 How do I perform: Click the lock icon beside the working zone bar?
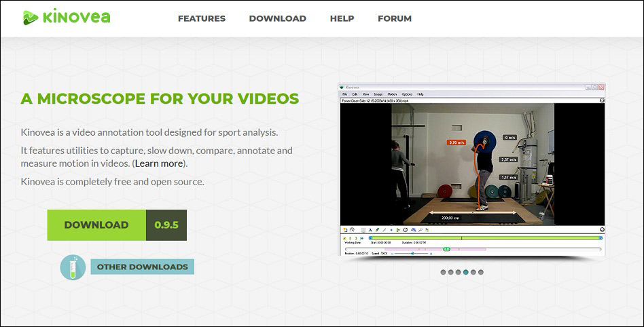344,238
